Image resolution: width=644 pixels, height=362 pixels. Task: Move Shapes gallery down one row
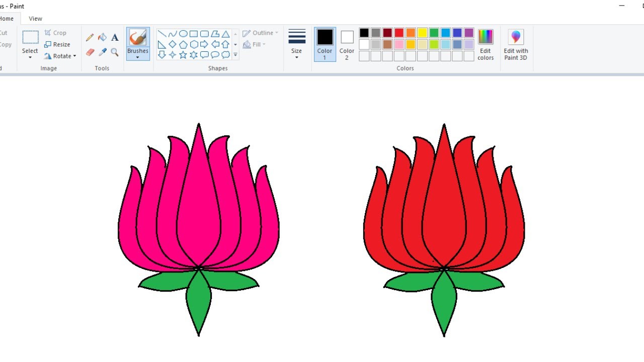235,45
